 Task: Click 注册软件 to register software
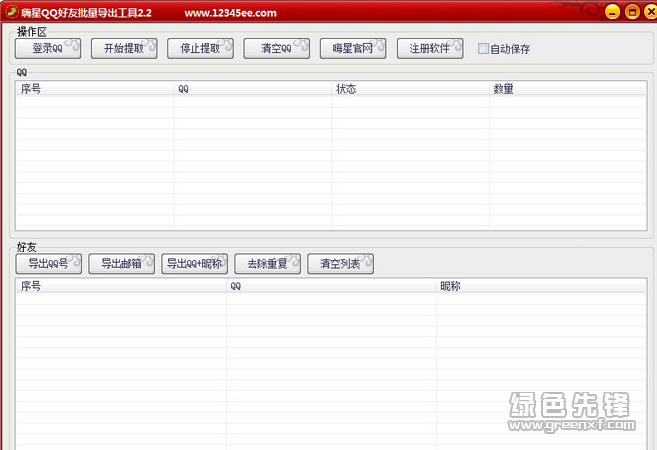pos(430,49)
